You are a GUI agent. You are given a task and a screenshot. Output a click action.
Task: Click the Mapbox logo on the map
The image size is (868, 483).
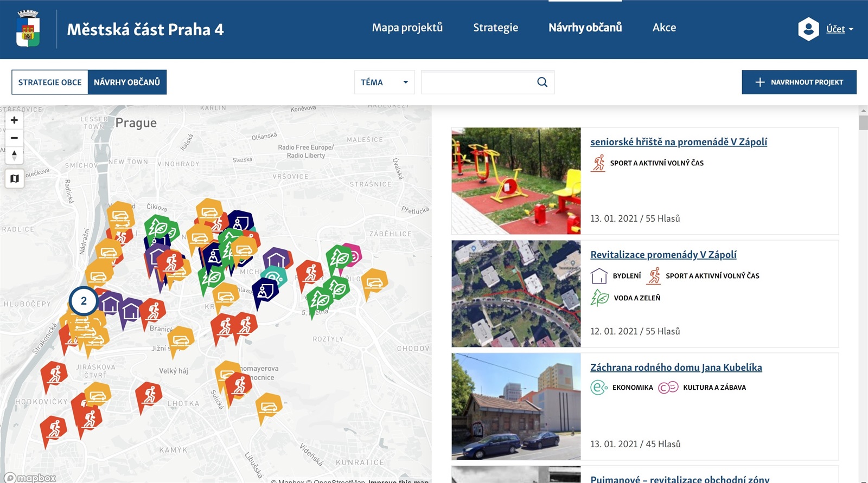30,478
